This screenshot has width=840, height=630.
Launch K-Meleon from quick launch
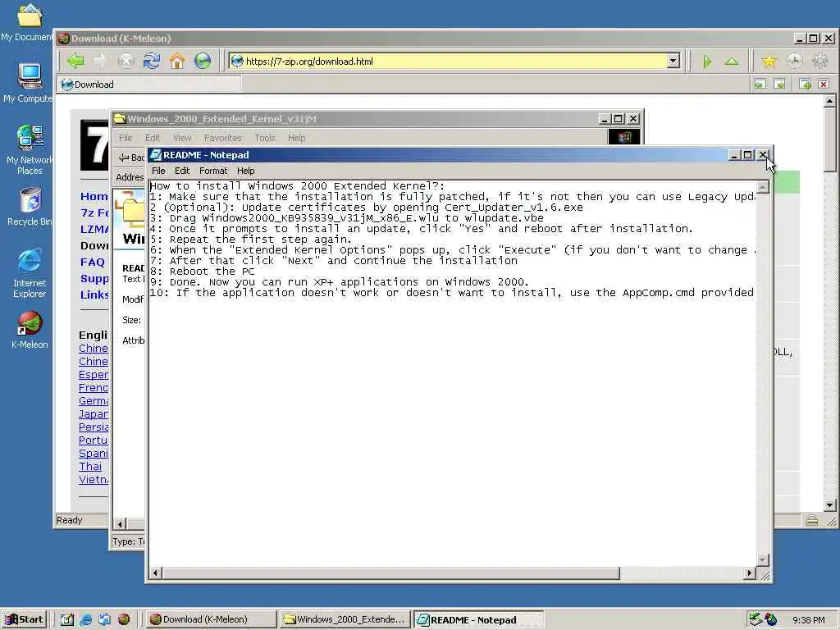[x=124, y=620]
